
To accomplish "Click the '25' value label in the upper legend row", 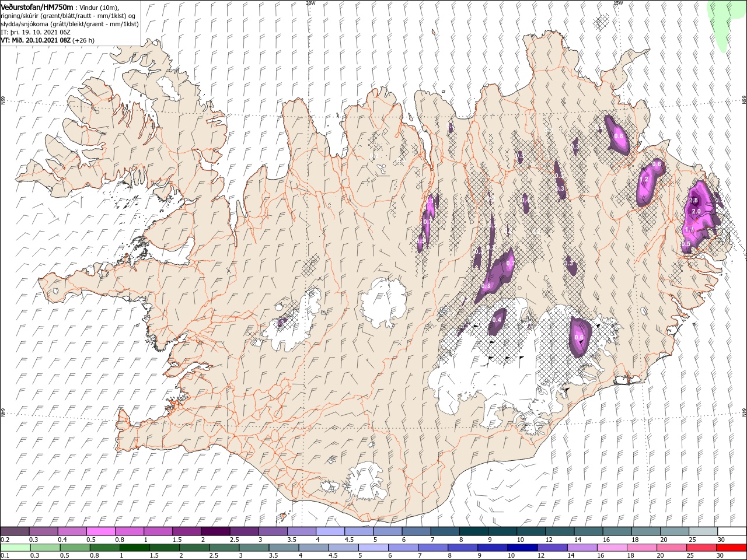I will [x=693, y=540].
